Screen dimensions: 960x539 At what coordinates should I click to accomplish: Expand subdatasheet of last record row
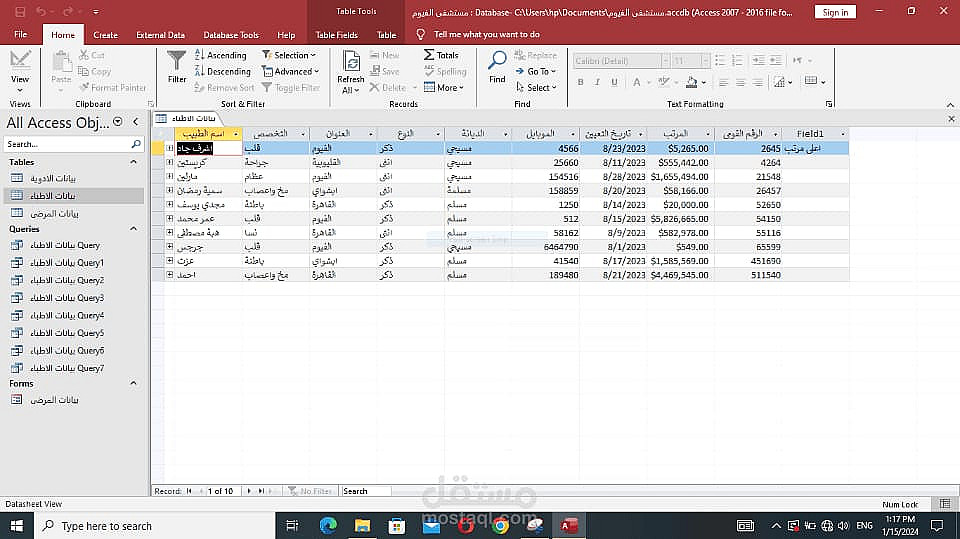[x=170, y=275]
